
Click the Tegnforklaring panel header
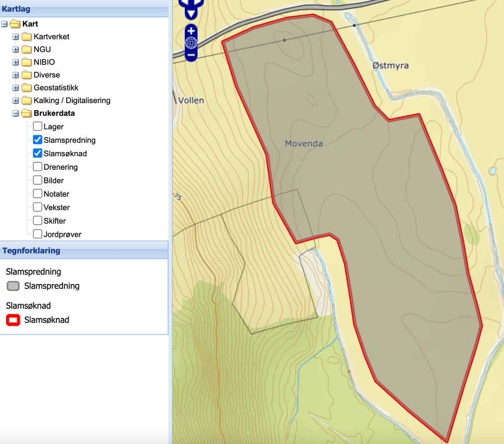(84, 250)
